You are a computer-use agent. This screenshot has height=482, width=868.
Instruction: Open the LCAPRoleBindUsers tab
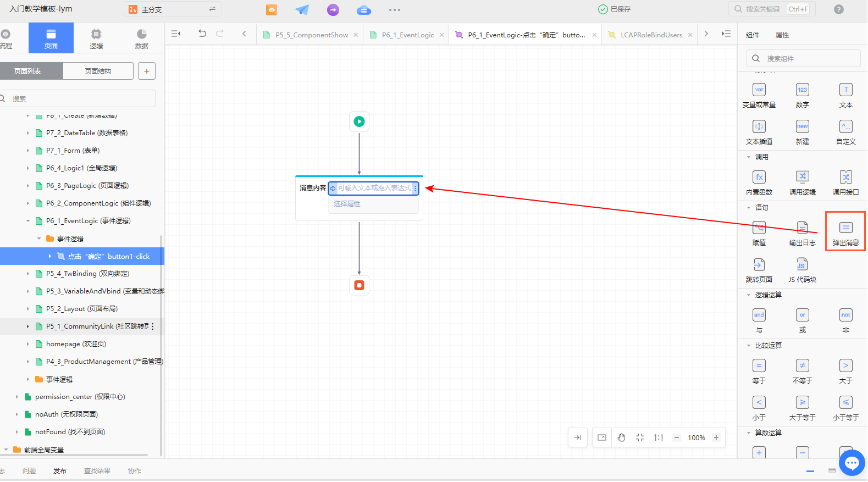(651, 35)
